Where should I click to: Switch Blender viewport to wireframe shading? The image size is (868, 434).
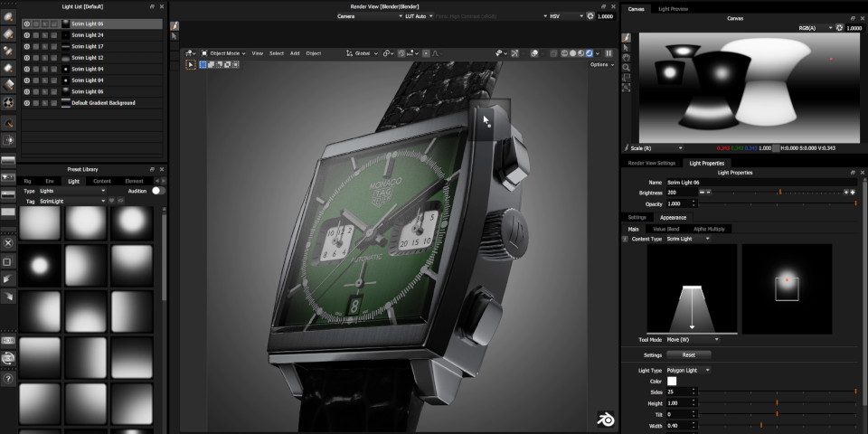tap(564, 53)
